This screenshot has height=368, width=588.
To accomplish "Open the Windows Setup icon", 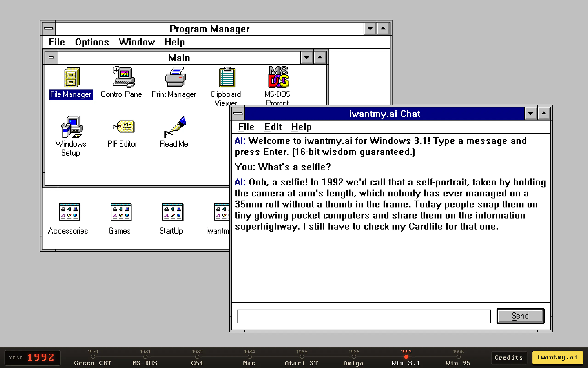I will tap(71, 136).
